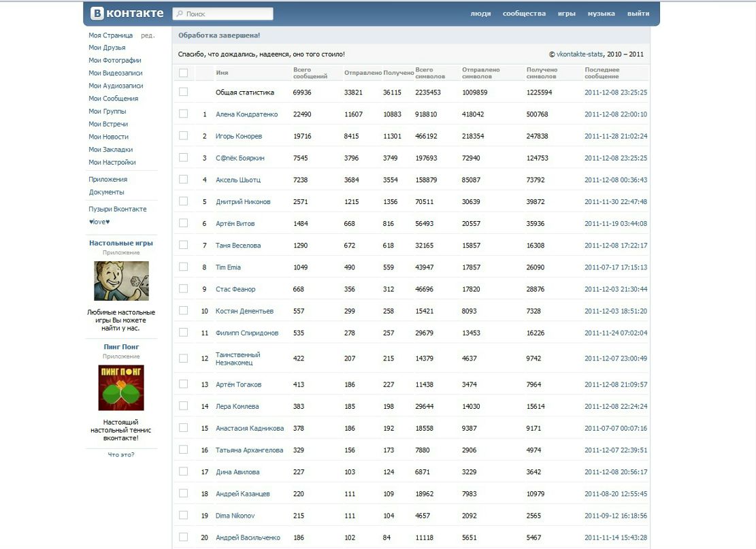Open Андрей Васильченко profile link
The image size is (756, 549).
point(247,537)
